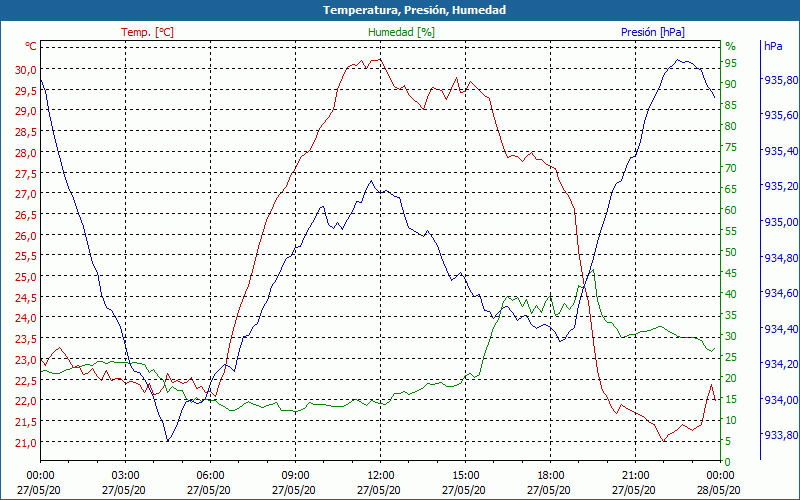
Task: Click pressure axis value 935,40
Action: 780,151
